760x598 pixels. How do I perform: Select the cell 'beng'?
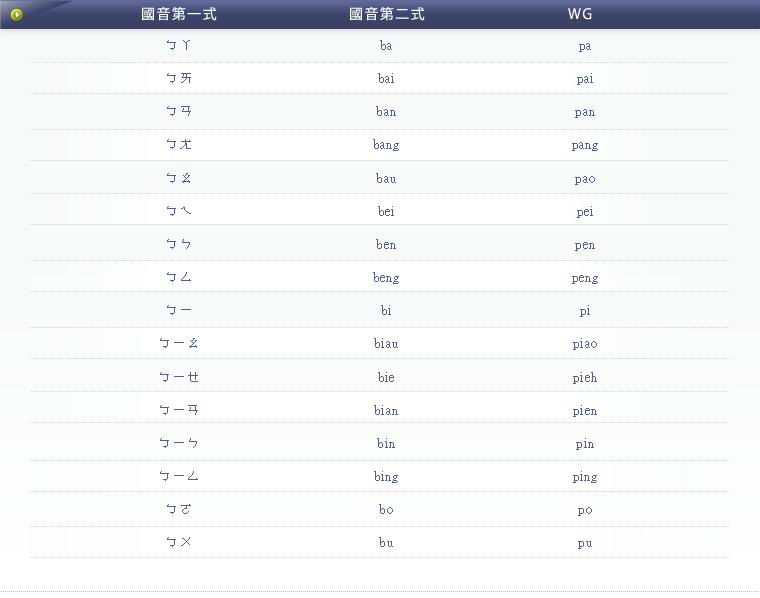pos(386,278)
